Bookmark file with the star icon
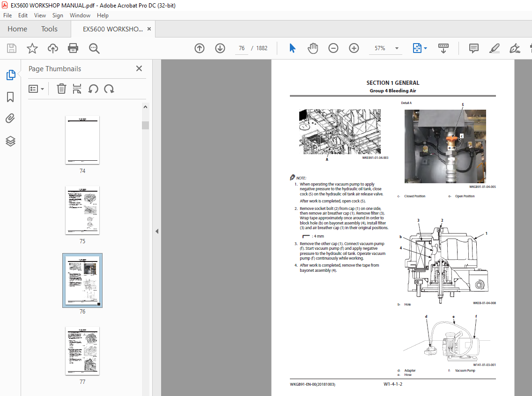Image resolution: width=532 pixels, height=396 pixels. 32,48
